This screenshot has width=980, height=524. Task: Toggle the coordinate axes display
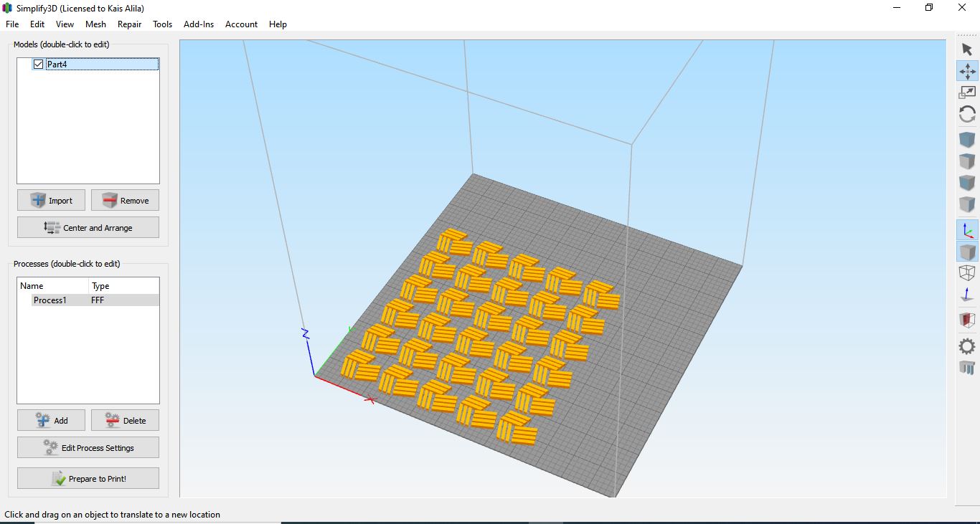(x=967, y=230)
